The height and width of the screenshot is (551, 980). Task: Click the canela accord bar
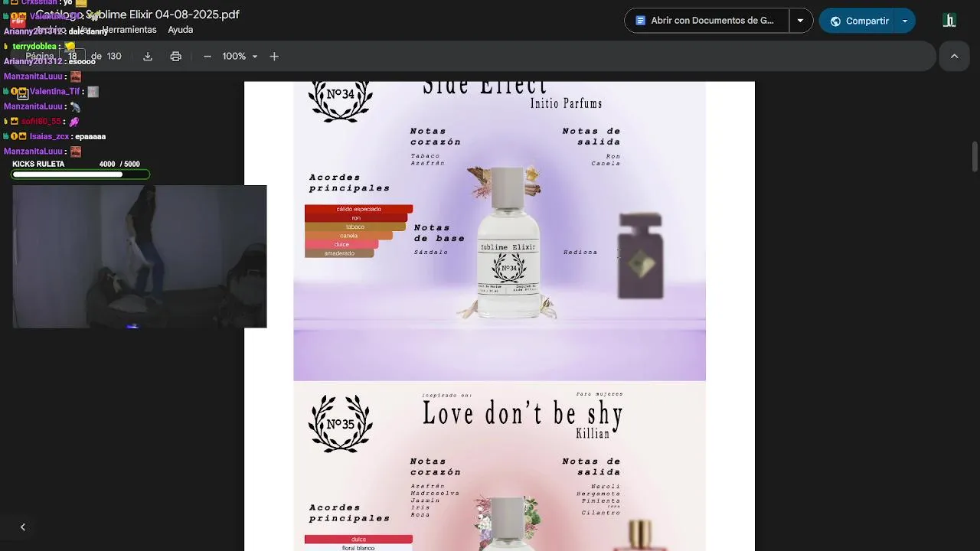click(348, 236)
